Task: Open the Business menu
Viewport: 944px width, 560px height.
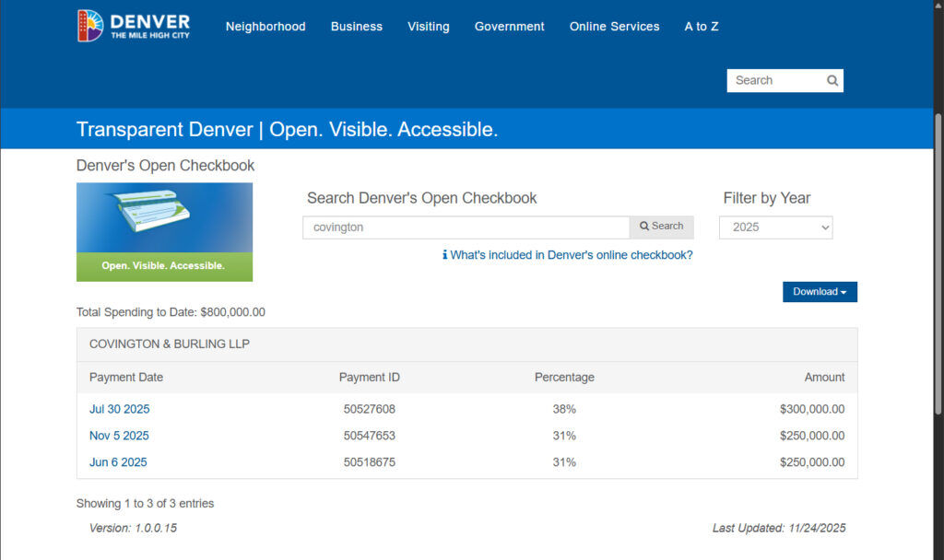Action: tap(357, 27)
